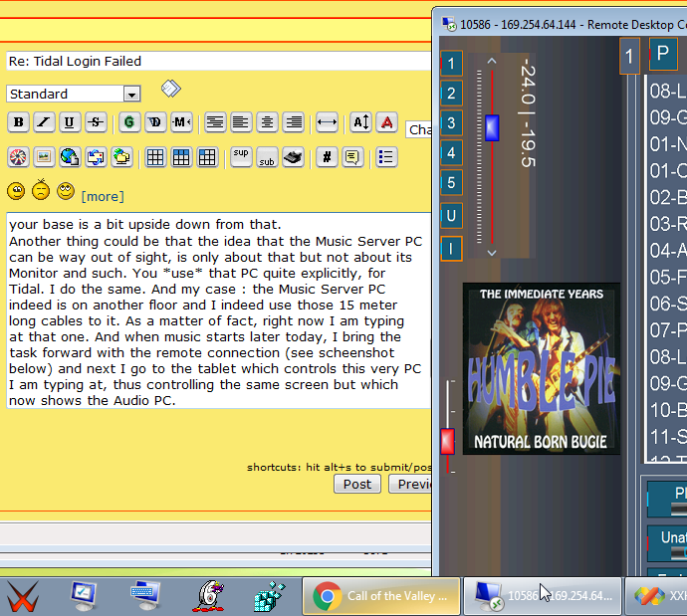
Task: Insert list button
Action: pos(386,157)
